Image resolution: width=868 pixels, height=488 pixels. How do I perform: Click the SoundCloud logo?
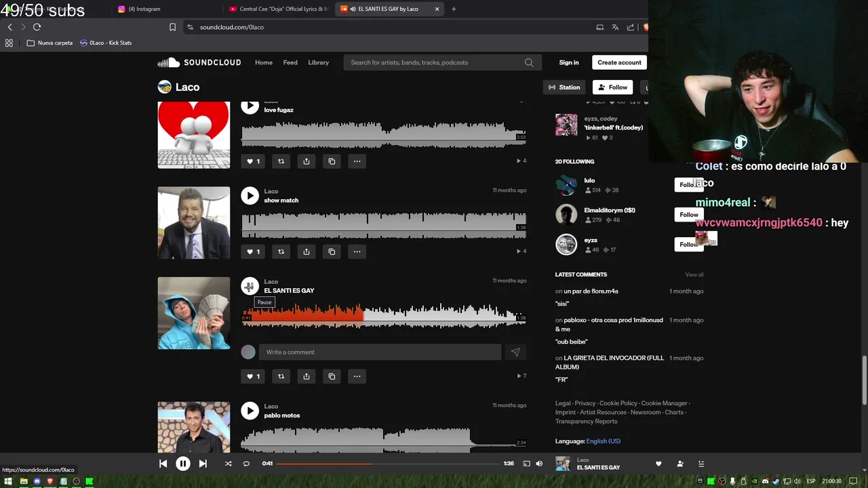tap(199, 62)
